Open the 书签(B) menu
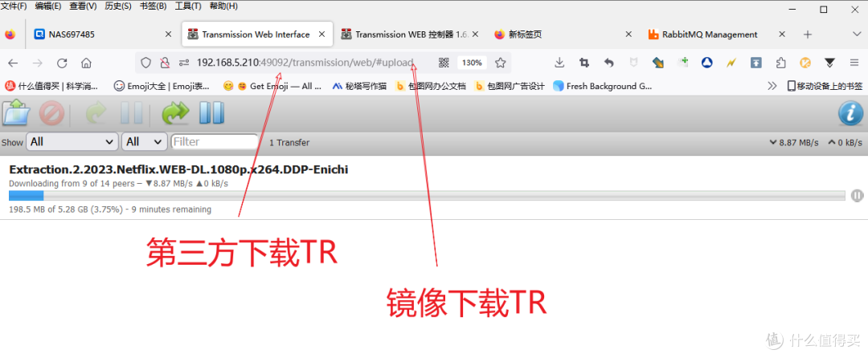Image resolution: width=868 pixels, height=358 pixels. [x=154, y=6]
